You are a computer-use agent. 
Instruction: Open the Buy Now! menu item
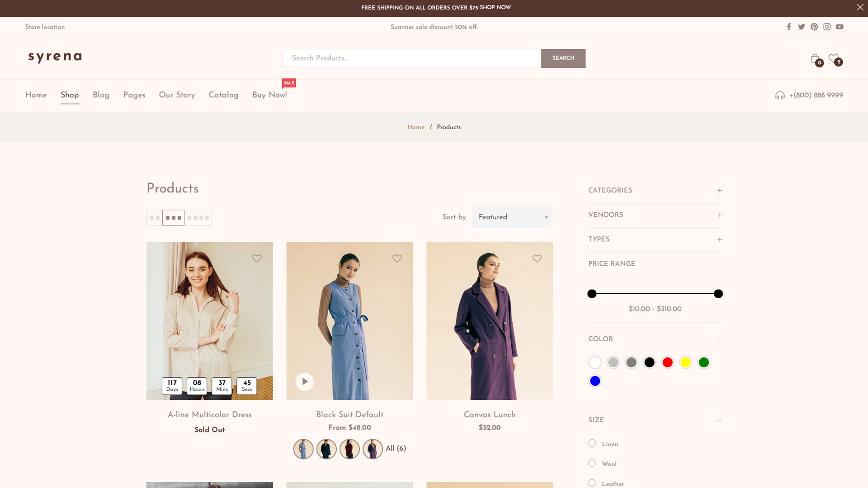tap(269, 95)
